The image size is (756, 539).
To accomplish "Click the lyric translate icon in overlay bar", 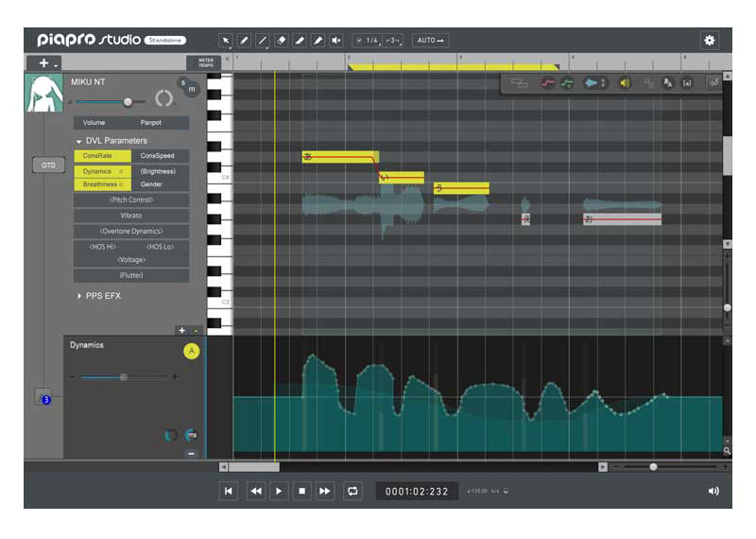I will click(x=668, y=83).
